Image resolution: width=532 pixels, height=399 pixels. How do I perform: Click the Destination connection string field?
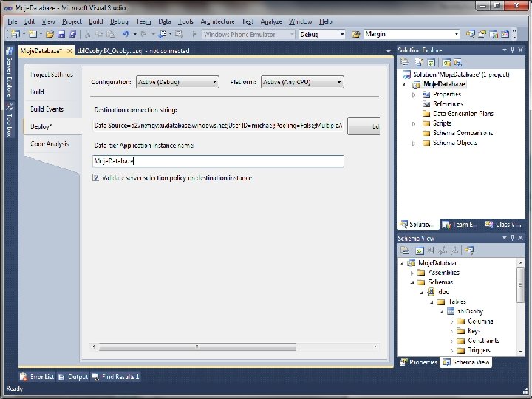coord(218,126)
